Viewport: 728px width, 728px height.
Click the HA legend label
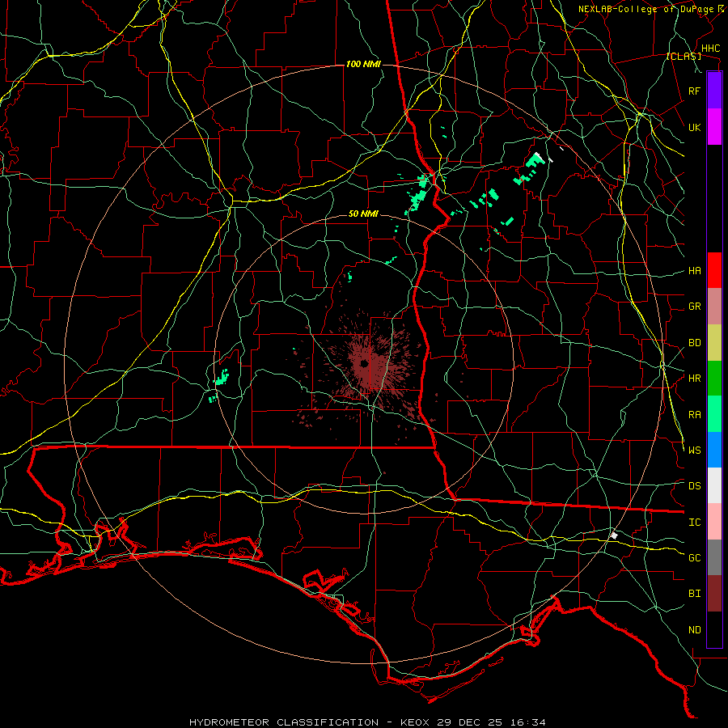click(x=694, y=271)
